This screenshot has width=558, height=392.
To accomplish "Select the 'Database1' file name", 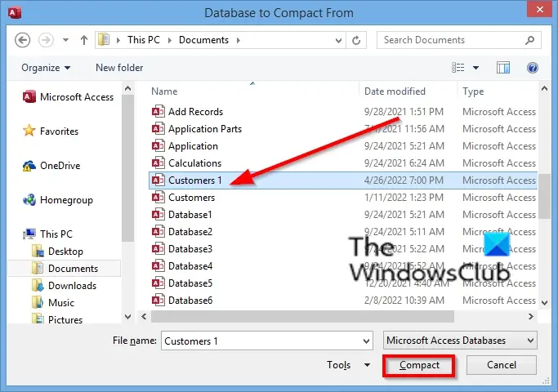I will [x=190, y=215].
